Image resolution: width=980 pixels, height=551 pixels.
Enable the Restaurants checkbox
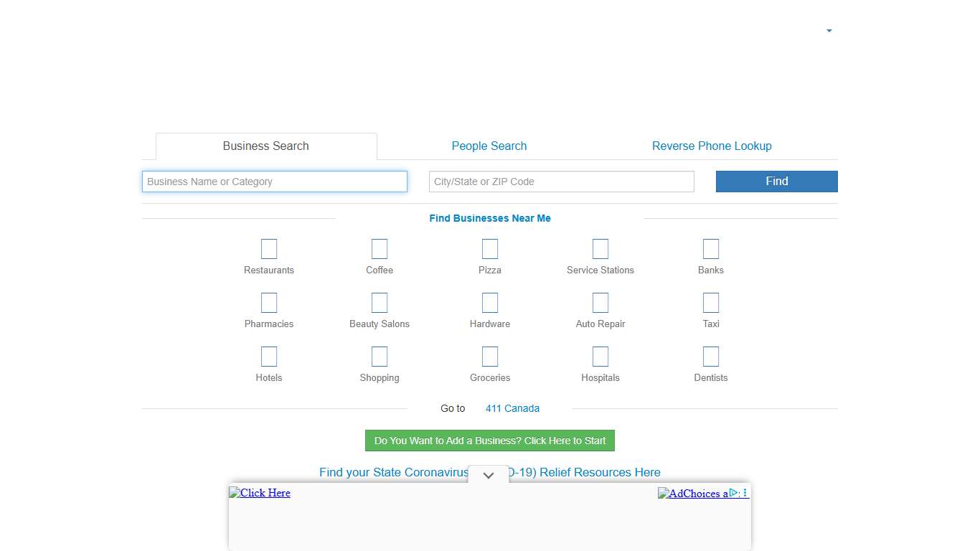[x=269, y=249]
